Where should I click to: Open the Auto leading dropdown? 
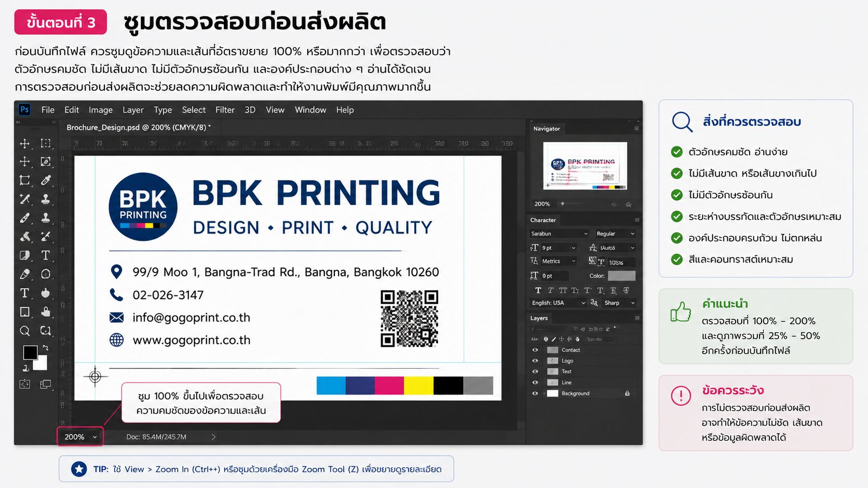click(x=617, y=248)
